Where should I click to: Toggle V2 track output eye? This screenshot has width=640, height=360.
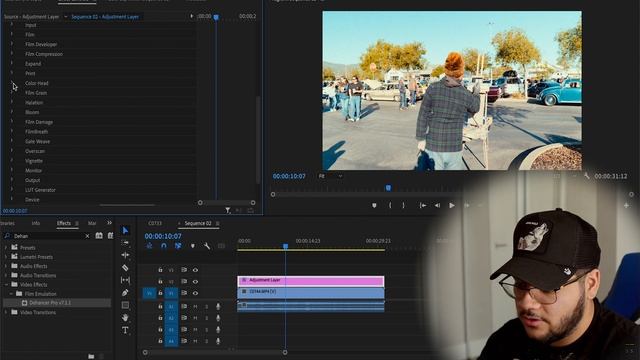tap(195, 282)
